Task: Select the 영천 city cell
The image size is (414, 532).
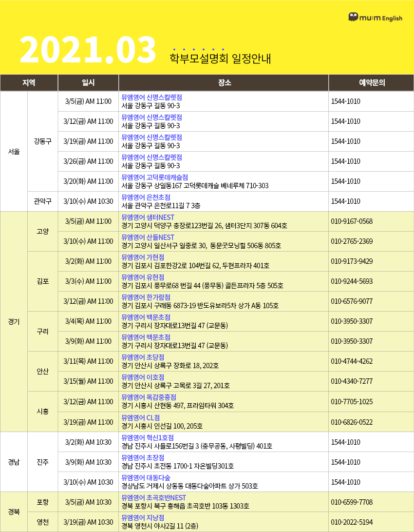Action: [x=43, y=522]
